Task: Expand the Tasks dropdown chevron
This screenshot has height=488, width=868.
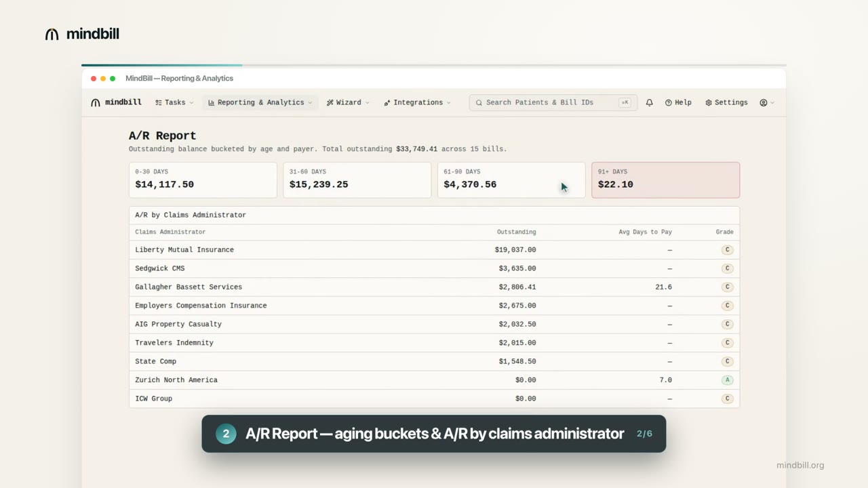Action: (191, 103)
